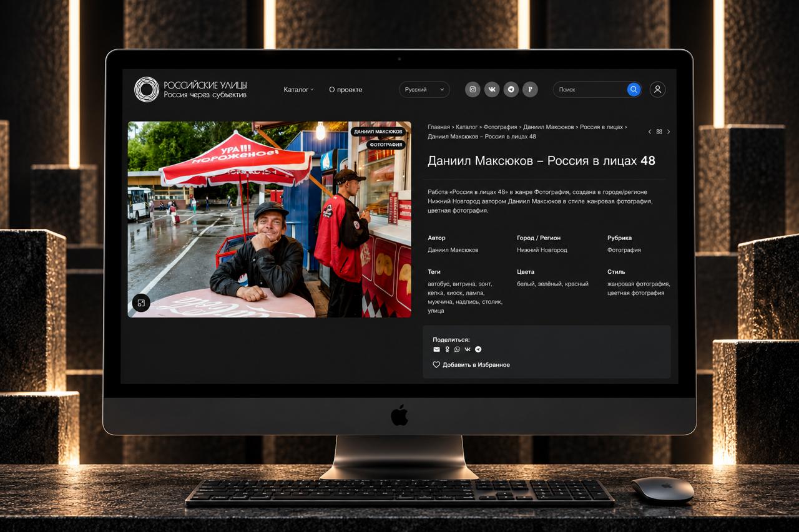Open the Telegram round icon in the header
799x532 pixels.
tap(511, 89)
